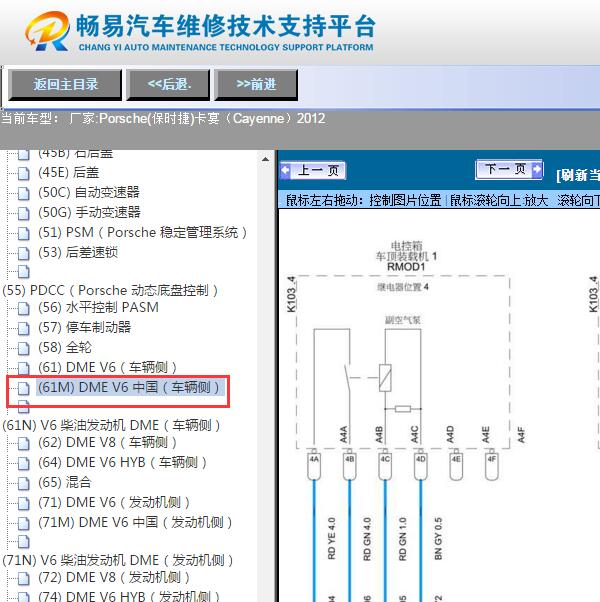Click the page icon beside (50G) 手动变速器
The height and width of the screenshot is (602, 600).
[23, 213]
